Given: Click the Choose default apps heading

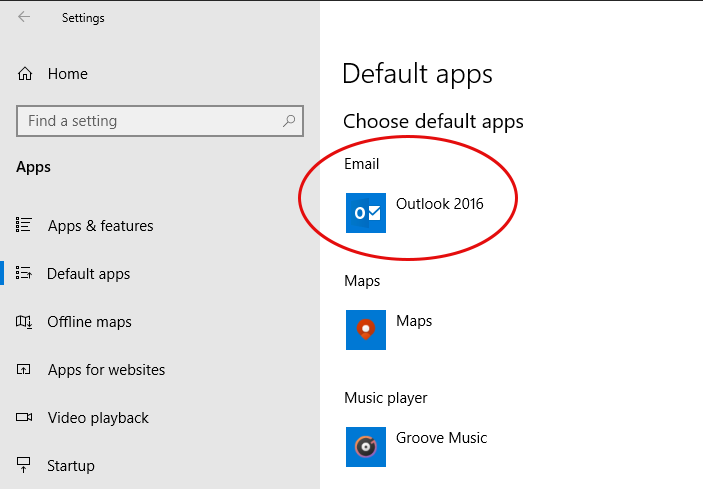Looking at the screenshot, I should pyautogui.click(x=433, y=122).
